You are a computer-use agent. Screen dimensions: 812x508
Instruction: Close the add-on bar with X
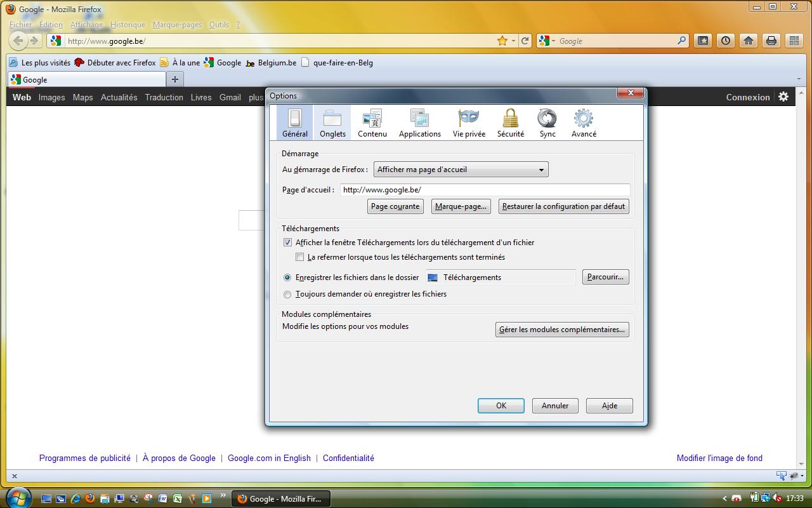click(15, 476)
